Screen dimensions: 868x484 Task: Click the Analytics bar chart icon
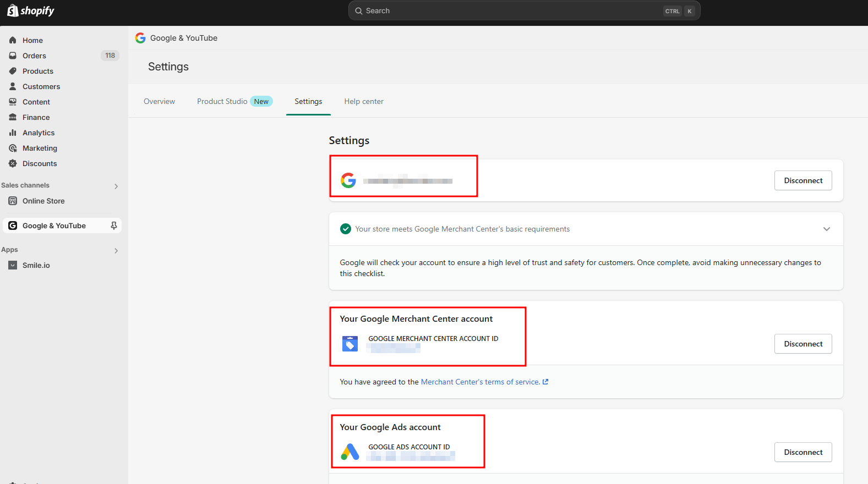click(13, 133)
